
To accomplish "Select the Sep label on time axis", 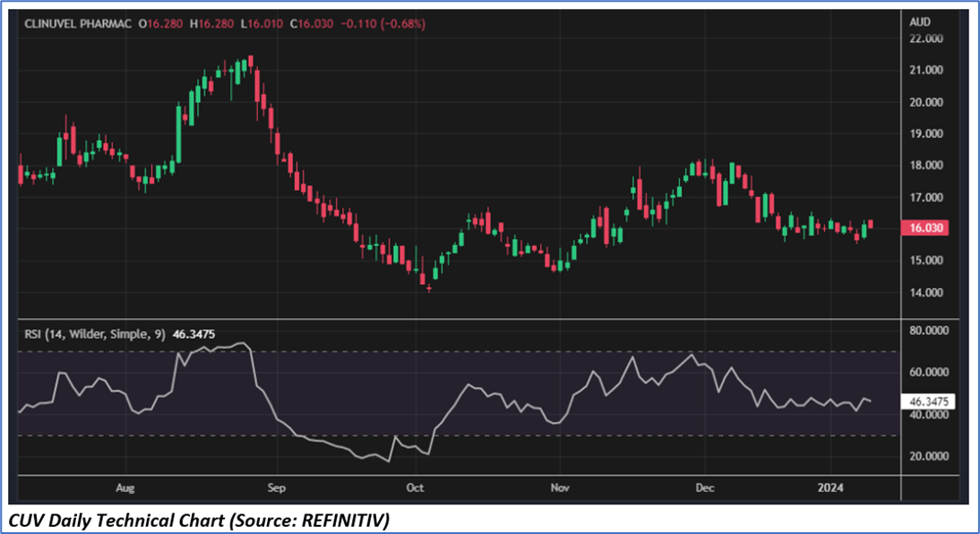I will [279, 489].
